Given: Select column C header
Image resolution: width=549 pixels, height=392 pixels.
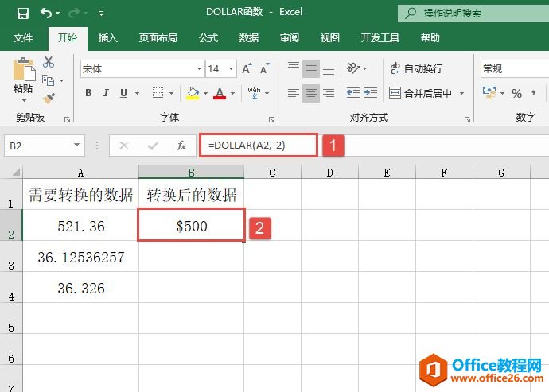Looking at the screenshot, I should (x=272, y=172).
